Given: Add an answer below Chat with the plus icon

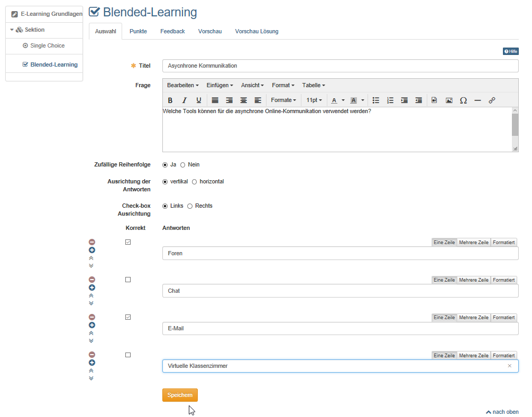Looking at the screenshot, I should point(92,288).
